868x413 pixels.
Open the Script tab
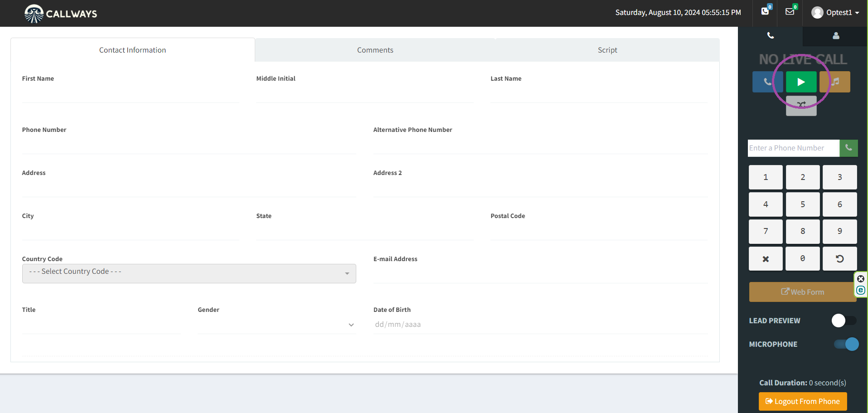point(607,50)
